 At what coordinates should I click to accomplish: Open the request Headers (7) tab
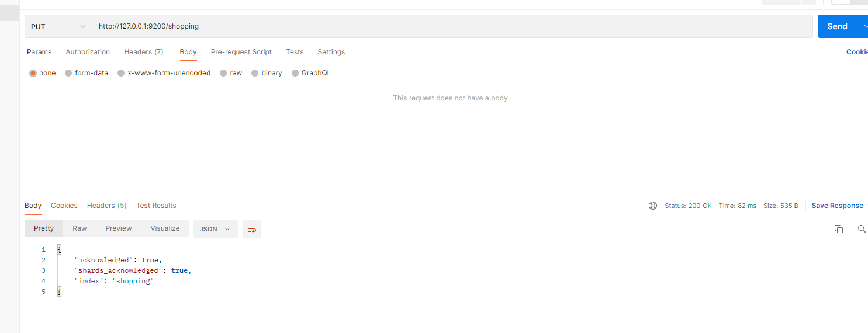click(144, 52)
